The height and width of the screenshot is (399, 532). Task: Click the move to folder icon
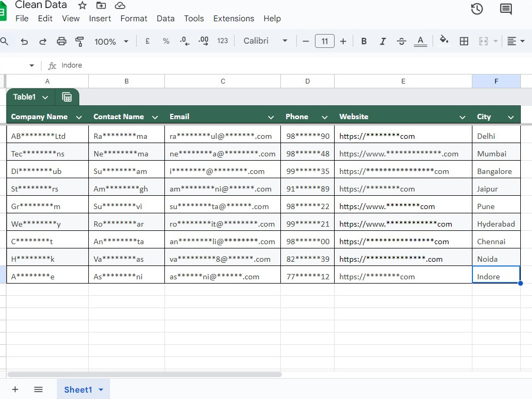pyautogui.click(x=101, y=5)
